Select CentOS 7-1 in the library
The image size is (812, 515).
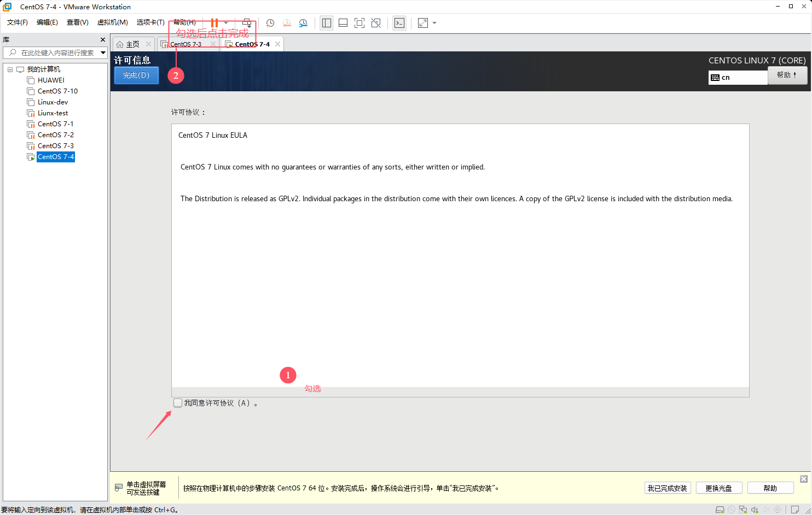pos(55,124)
